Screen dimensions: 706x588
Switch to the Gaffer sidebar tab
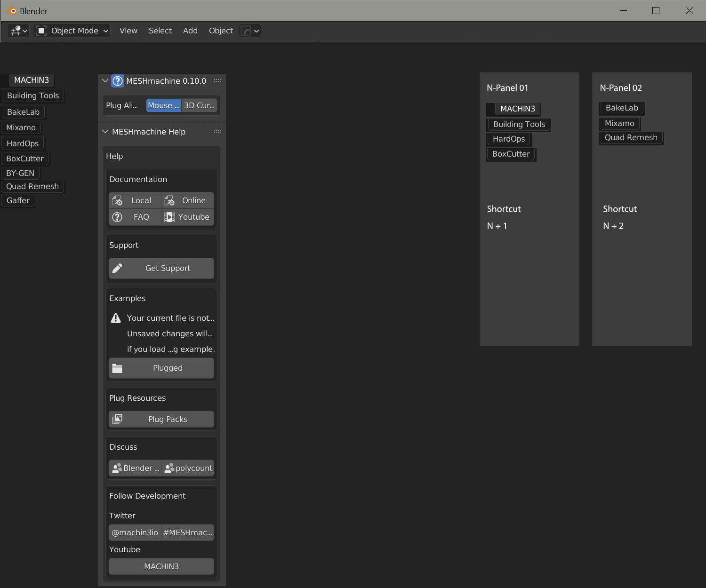(18, 200)
